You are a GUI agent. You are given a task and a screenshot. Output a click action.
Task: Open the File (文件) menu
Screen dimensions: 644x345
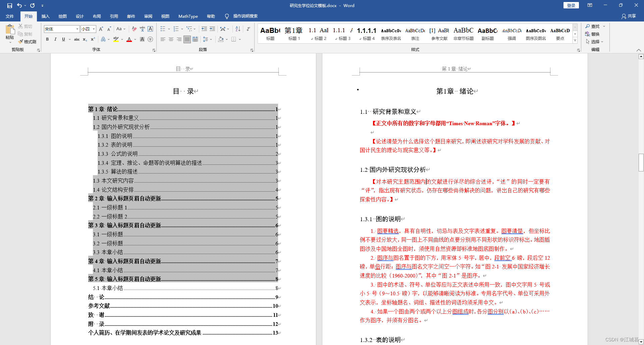coord(10,16)
